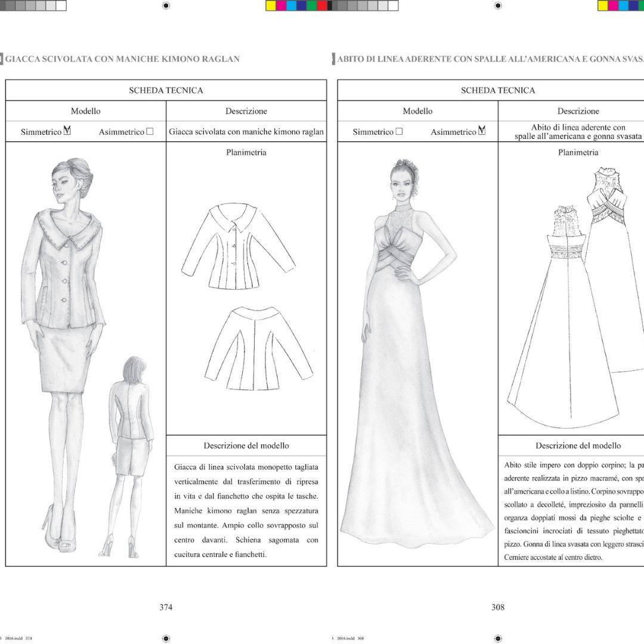This screenshot has width=644, height=644.
Task: Pick the magenta swatch in the center color bar
Action: point(281,5)
